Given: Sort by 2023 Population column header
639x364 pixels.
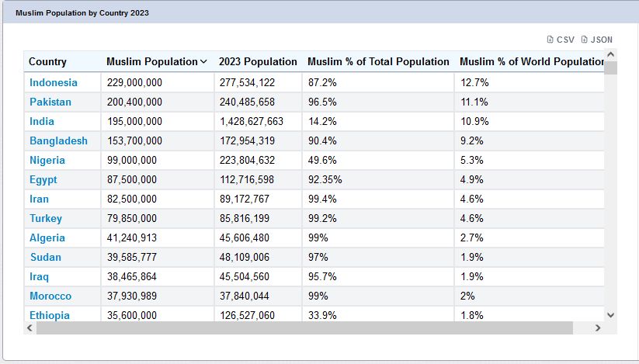Looking at the screenshot, I should (258, 62).
